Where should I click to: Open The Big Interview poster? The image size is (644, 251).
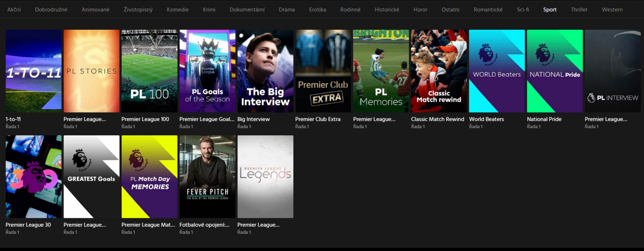pyautogui.click(x=265, y=71)
